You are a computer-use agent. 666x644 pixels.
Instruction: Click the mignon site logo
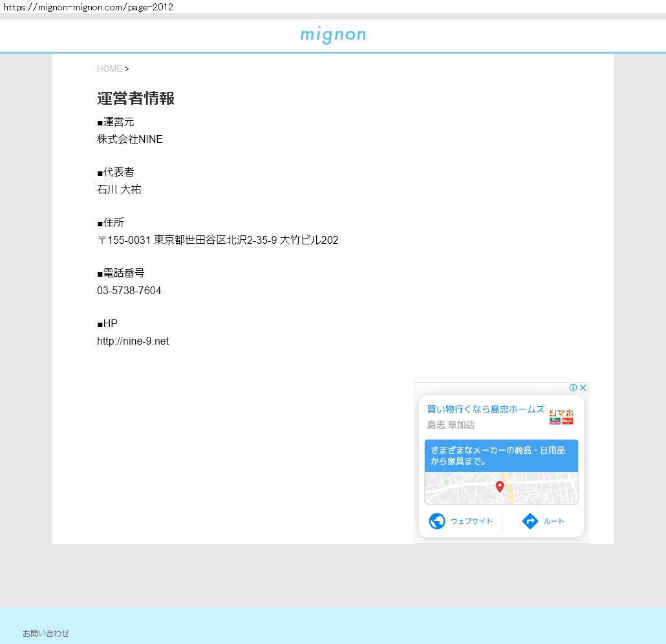click(333, 35)
